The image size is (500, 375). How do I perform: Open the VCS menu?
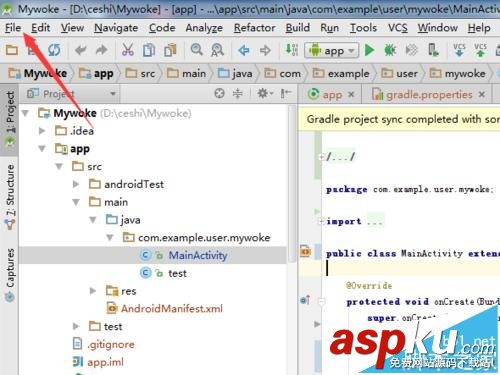(x=398, y=28)
